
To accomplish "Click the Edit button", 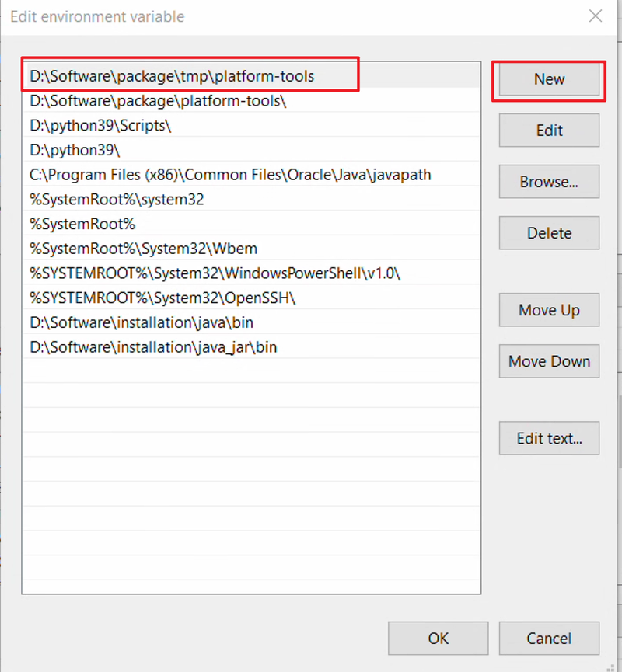I will click(549, 131).
